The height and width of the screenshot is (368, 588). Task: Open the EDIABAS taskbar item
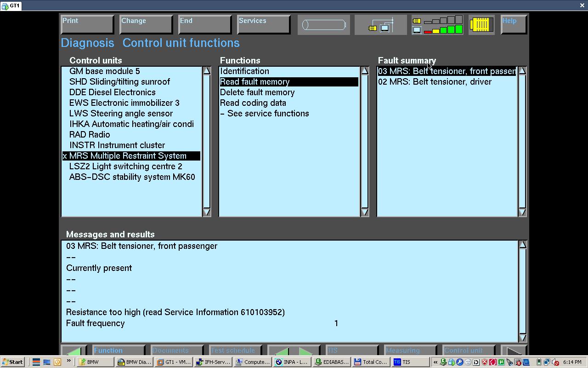click(x=332, y=362)
